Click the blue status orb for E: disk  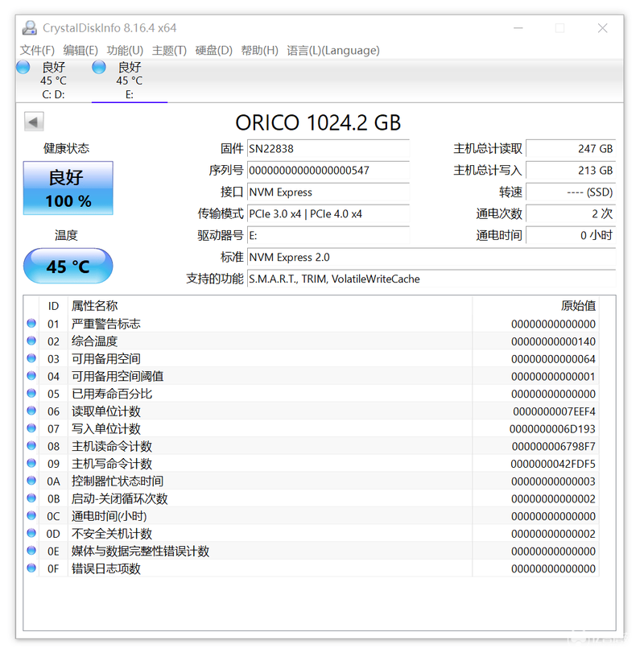coord(99,67)
